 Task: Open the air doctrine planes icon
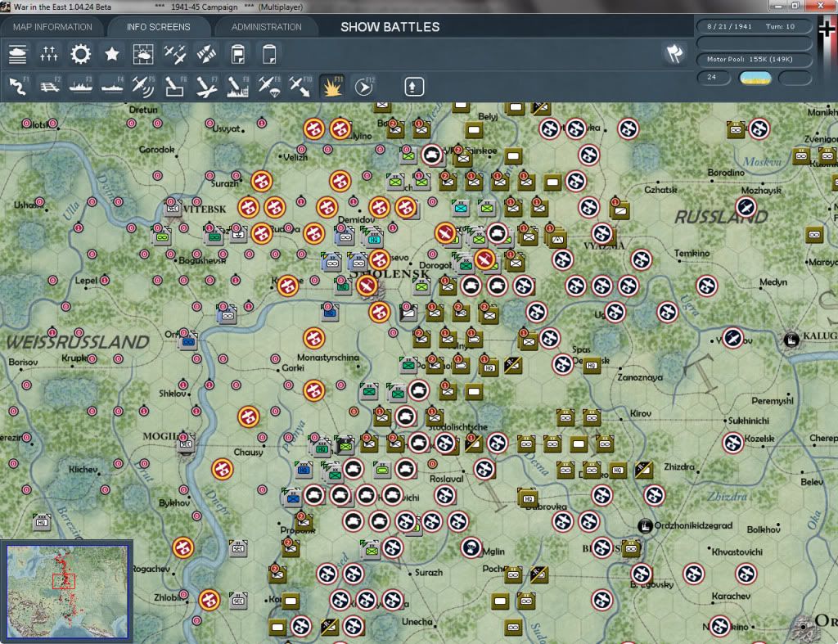[x=175, y=54]
